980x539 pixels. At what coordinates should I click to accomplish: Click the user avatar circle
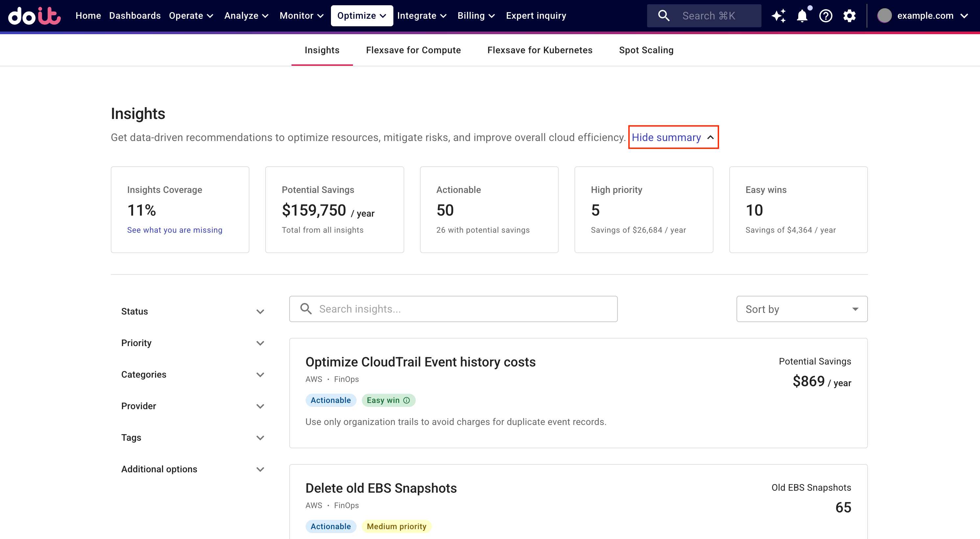click(884, 15)
